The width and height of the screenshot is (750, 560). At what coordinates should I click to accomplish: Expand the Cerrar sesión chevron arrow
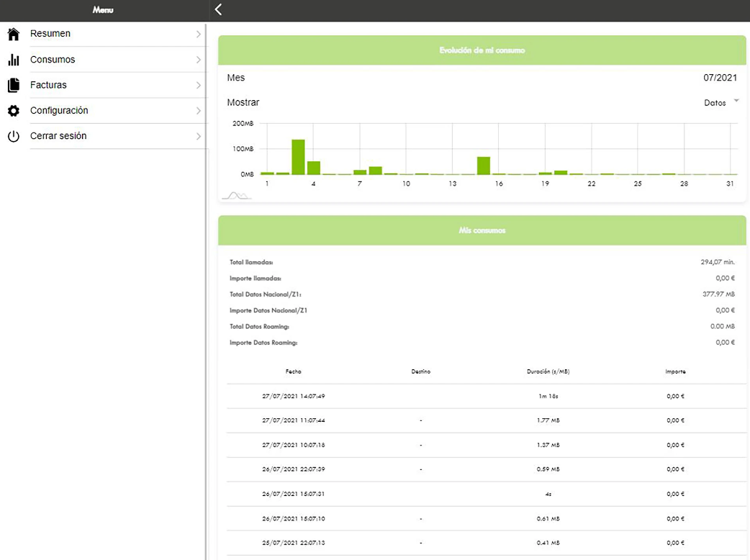[x=198, y=136]
